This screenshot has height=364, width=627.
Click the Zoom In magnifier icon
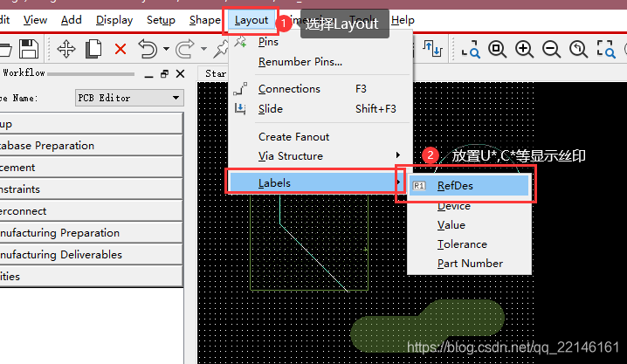click(x=524, y=50)
